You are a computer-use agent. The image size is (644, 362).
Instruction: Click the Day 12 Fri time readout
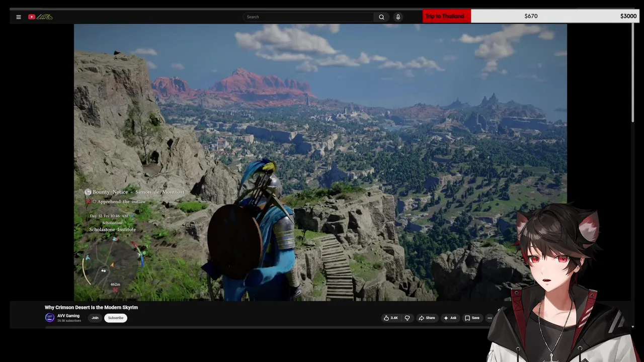(109, 216)
